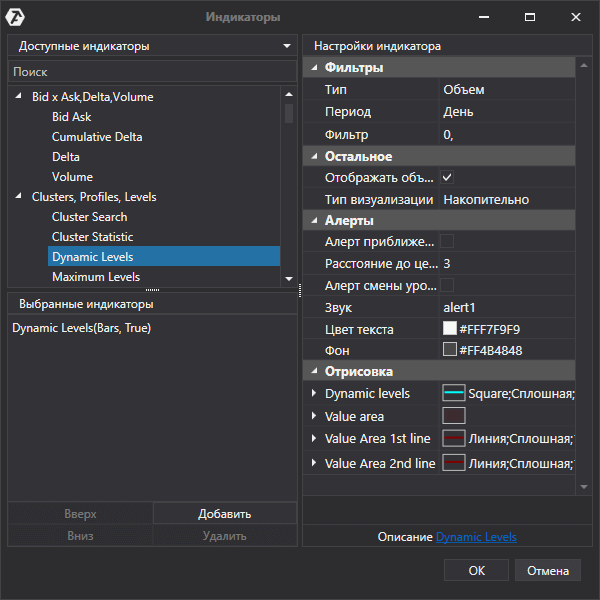
Task: Select Cluster Search in indicator tree
Action: point(89,217)
